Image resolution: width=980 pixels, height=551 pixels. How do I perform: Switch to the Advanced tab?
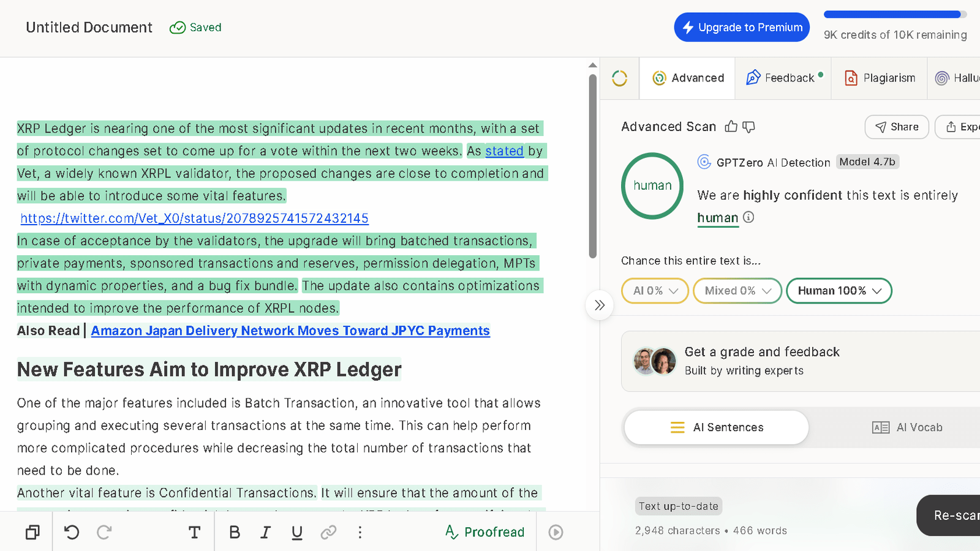[x=688, y=78]
